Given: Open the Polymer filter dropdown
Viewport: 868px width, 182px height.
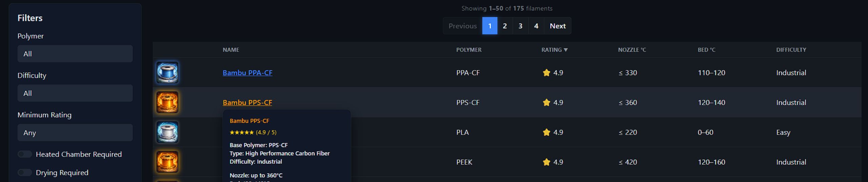Looking at the screenshot, I should pyautogui.click(x=75, y=54).
